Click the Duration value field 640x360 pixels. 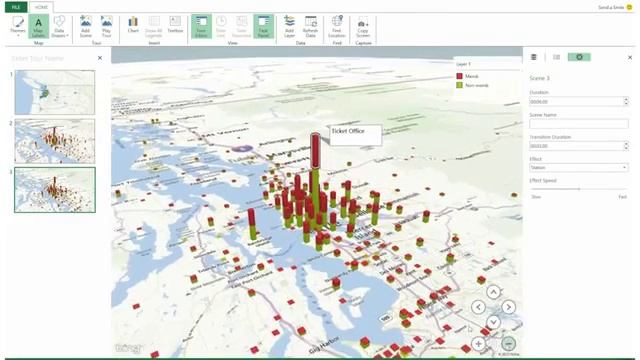(x=576, y=102)
